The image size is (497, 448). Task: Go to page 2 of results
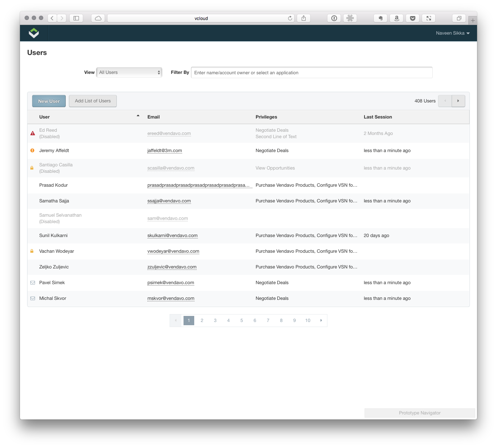coord(202,321)
